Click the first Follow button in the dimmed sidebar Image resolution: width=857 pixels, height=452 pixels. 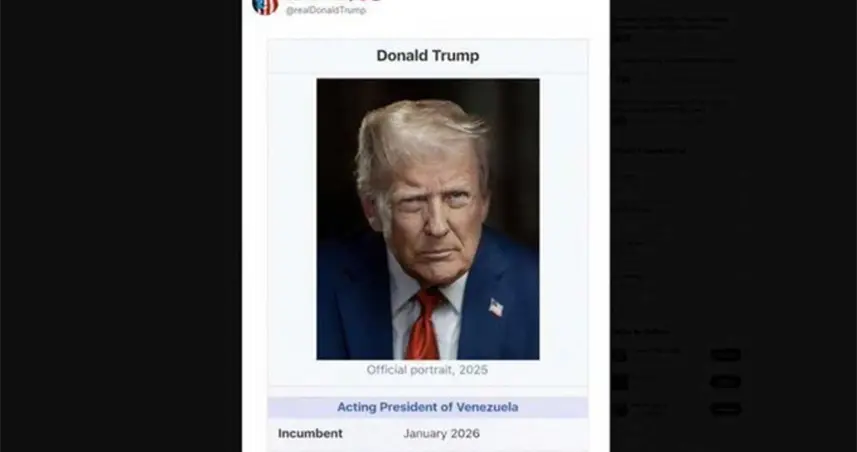point(725,355)
